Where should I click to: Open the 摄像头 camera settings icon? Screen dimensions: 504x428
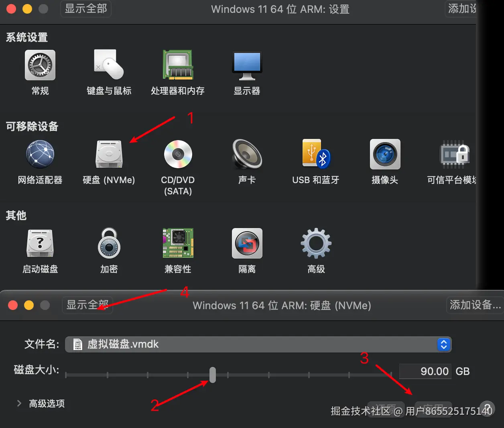pos(385,154)
